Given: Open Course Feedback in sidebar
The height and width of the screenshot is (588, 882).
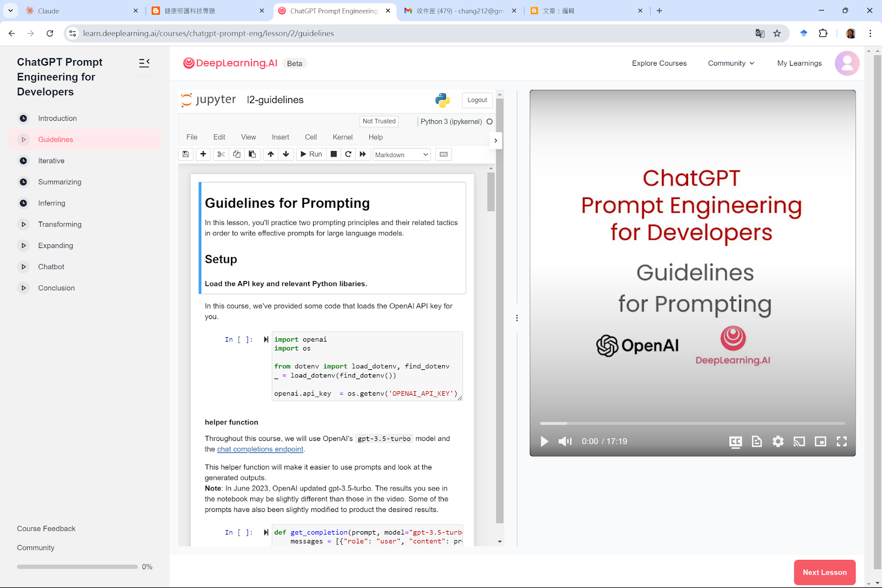Looking at the screenshot, I should tap(46, 528).
